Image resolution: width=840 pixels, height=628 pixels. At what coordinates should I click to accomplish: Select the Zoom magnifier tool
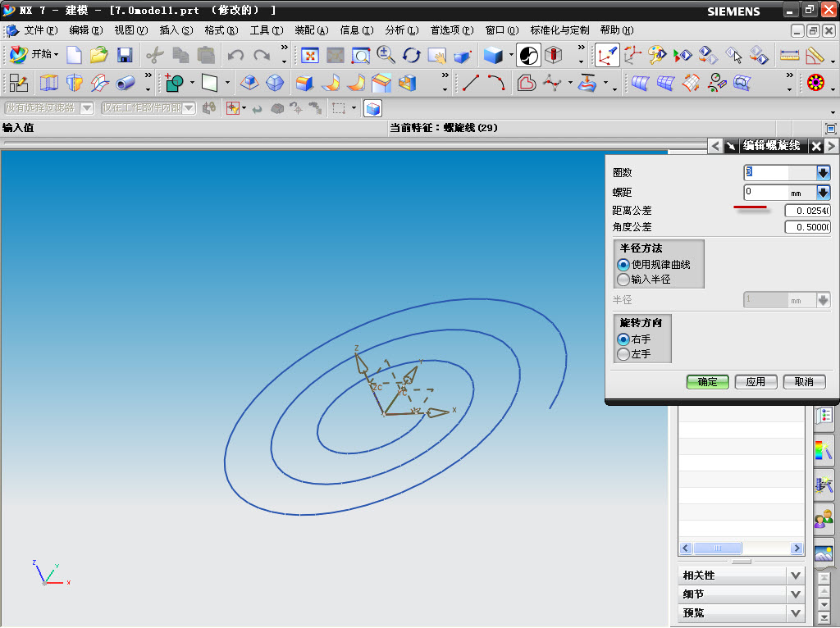[386, 55]
